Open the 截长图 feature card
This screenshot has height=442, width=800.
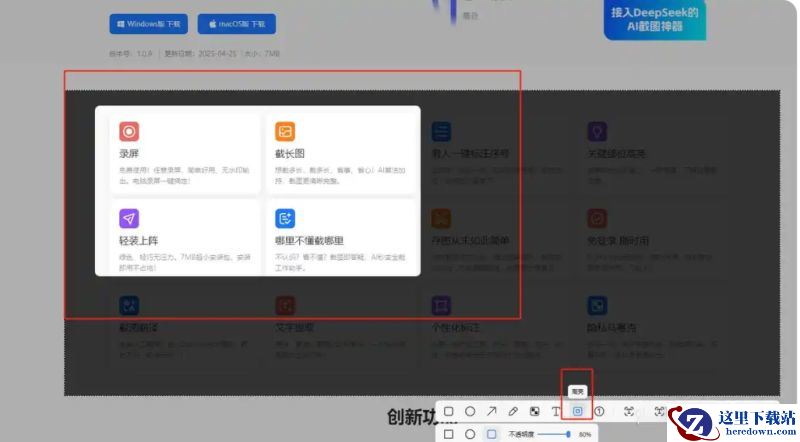pyautogui.click(x=340, y=153)
